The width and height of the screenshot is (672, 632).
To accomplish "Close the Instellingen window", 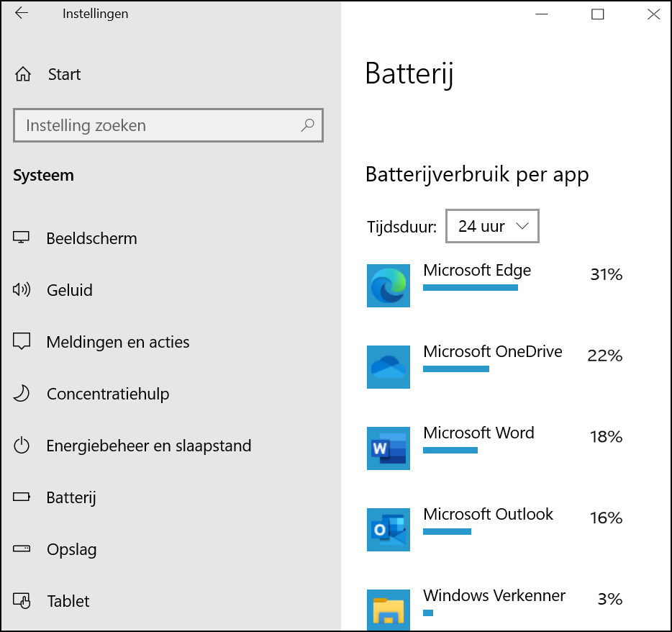I will 653,14.
